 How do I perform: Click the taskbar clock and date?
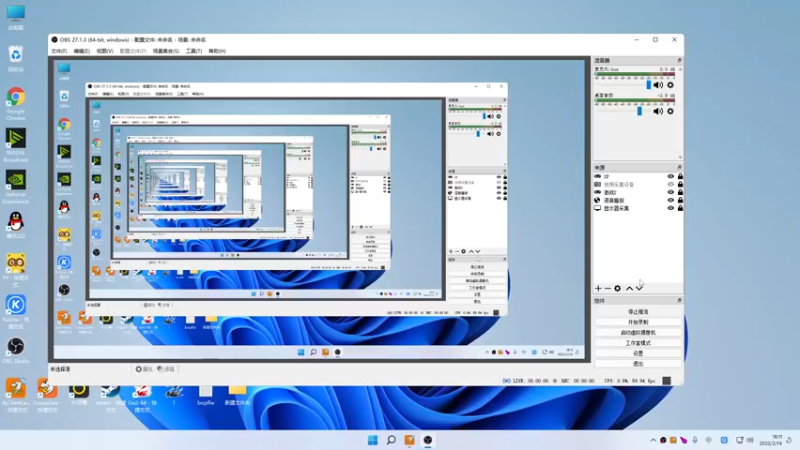click(x=770, y=440)
